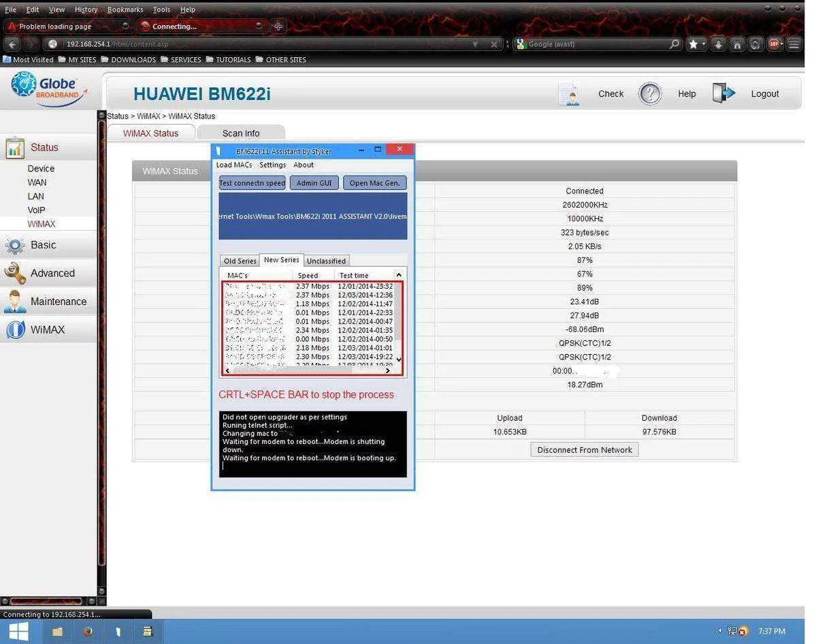Open Windows Start button

[x=19, y=632]
